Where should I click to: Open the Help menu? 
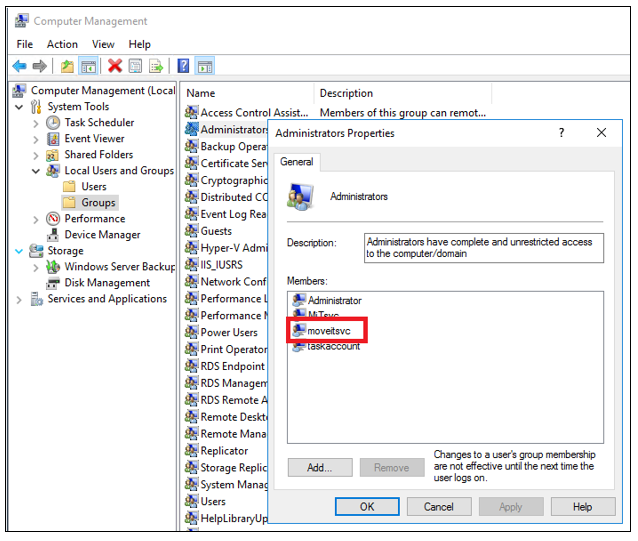tap(140, 44)
